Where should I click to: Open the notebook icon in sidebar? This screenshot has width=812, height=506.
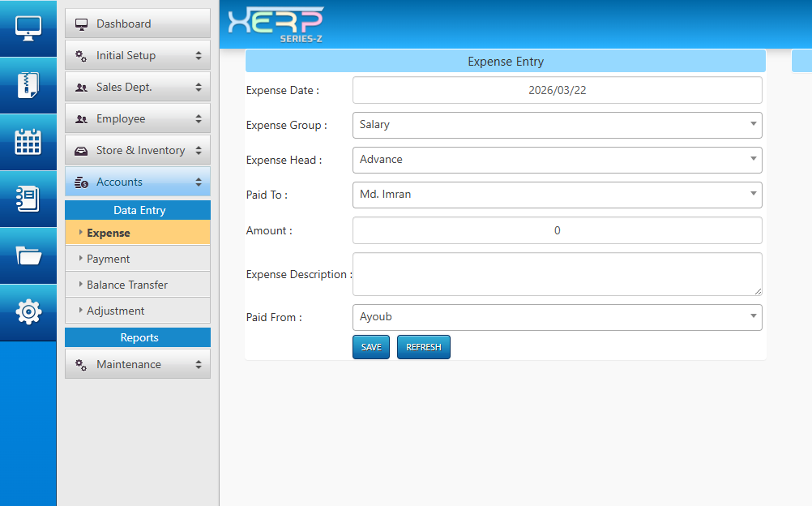(x=28, y=199)
